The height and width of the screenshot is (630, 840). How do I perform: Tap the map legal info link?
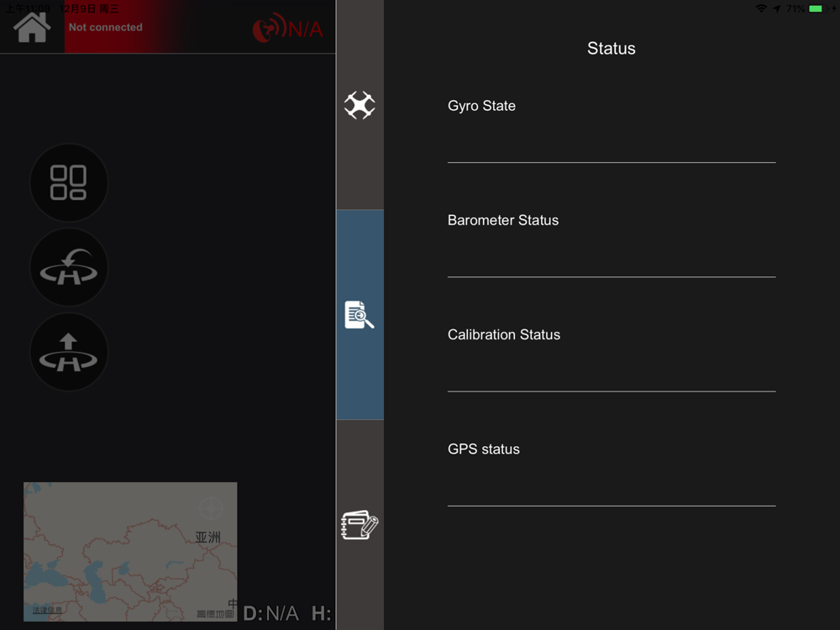pyautogui.click(x=47, y=610)
